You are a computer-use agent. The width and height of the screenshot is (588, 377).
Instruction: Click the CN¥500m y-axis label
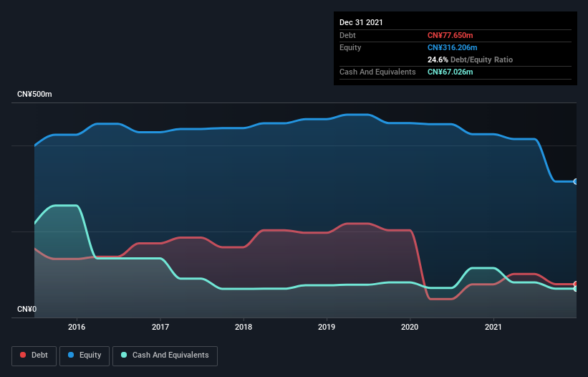click(34, 94)
